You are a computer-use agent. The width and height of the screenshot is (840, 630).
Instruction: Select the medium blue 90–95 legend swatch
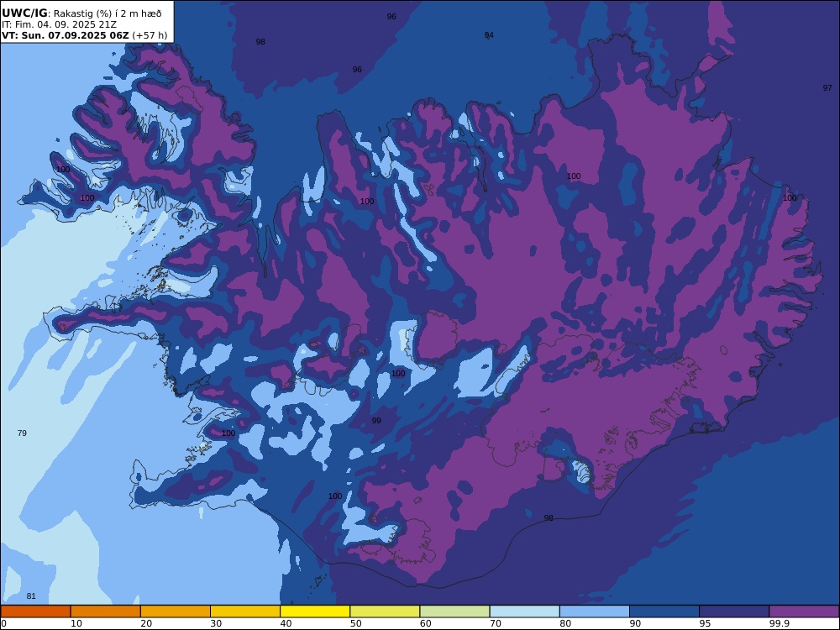click(664, 612)
